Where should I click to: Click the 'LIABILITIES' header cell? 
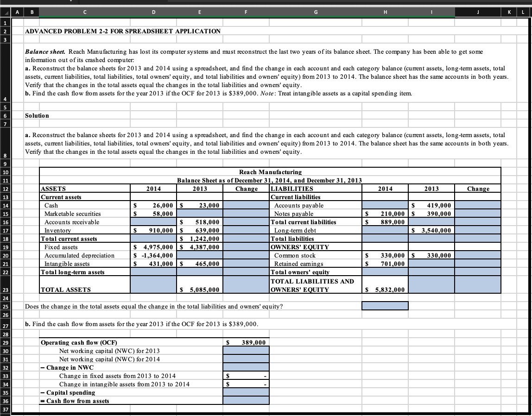click(316, 189)
